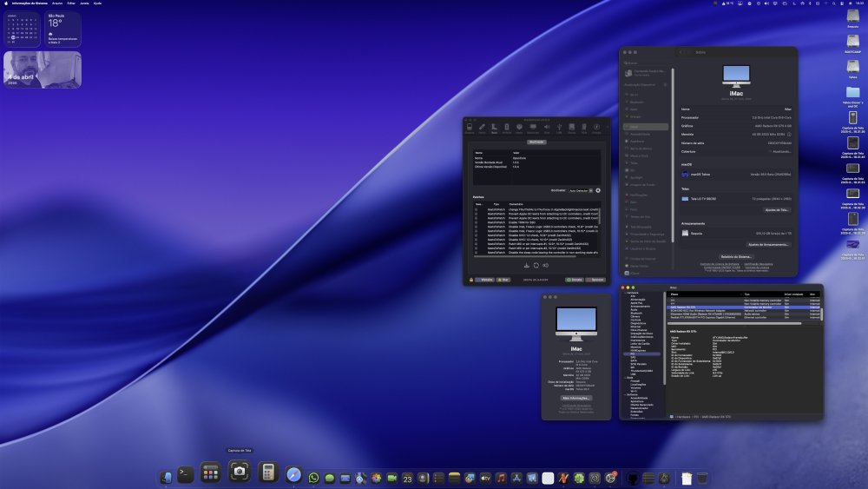Click the Donate button in Hackintool
The image size is (868, 489).
point(575,280)
